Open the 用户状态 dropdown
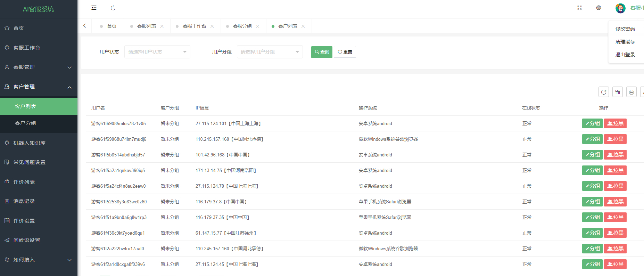 tap(157, 52)
